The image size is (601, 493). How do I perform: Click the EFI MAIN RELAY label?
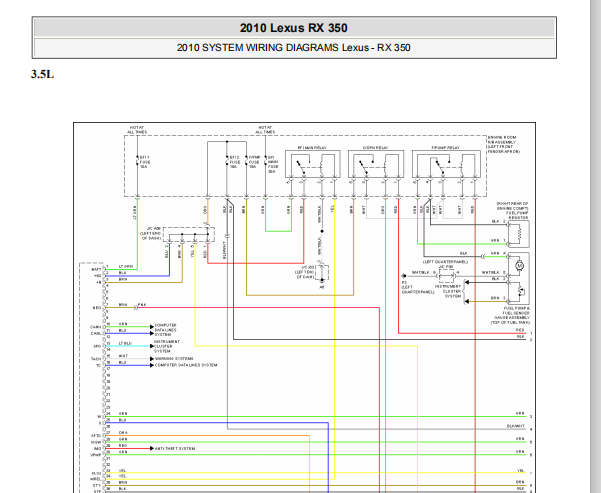312,148
